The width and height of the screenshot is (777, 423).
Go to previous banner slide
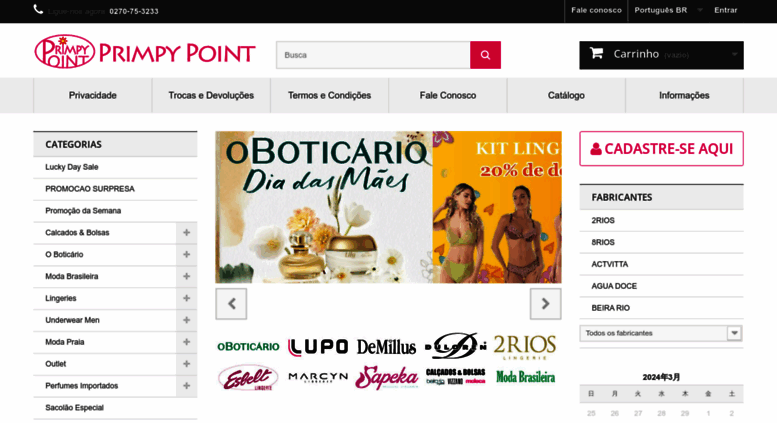231,304
